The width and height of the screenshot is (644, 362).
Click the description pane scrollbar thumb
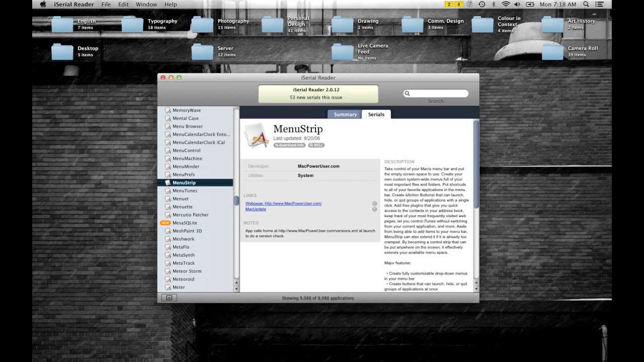476,164
